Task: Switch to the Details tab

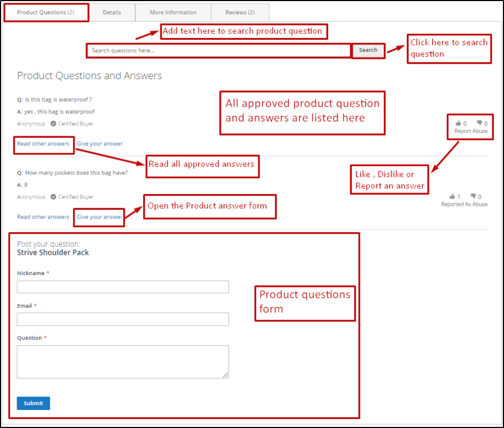Action: point(112,12)
